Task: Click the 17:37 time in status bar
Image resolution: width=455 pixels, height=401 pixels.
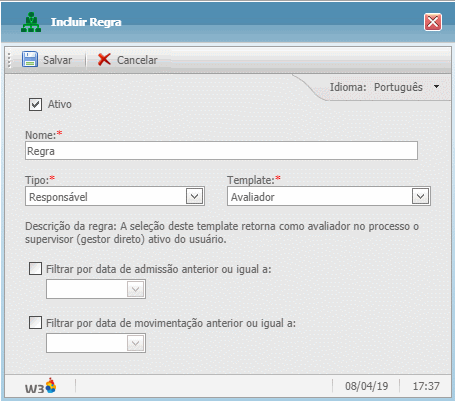Action: [x=426, y=386]
